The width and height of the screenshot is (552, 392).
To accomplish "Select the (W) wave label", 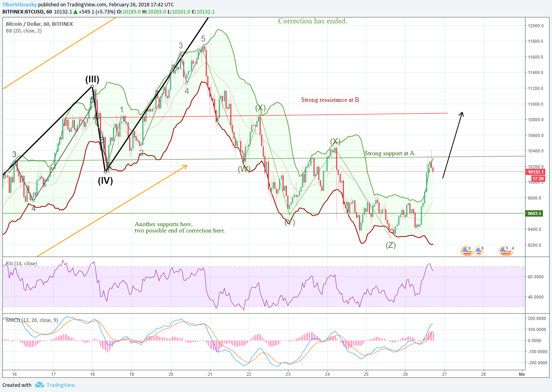I will pos(244,169).
